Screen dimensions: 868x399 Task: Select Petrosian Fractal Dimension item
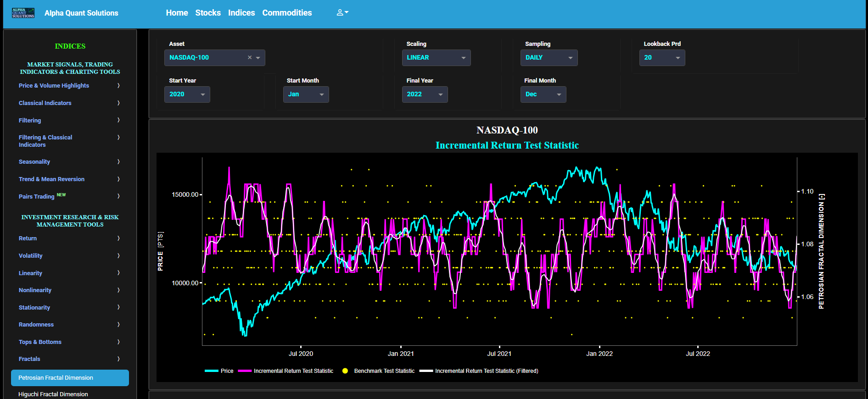coord(70,378)
